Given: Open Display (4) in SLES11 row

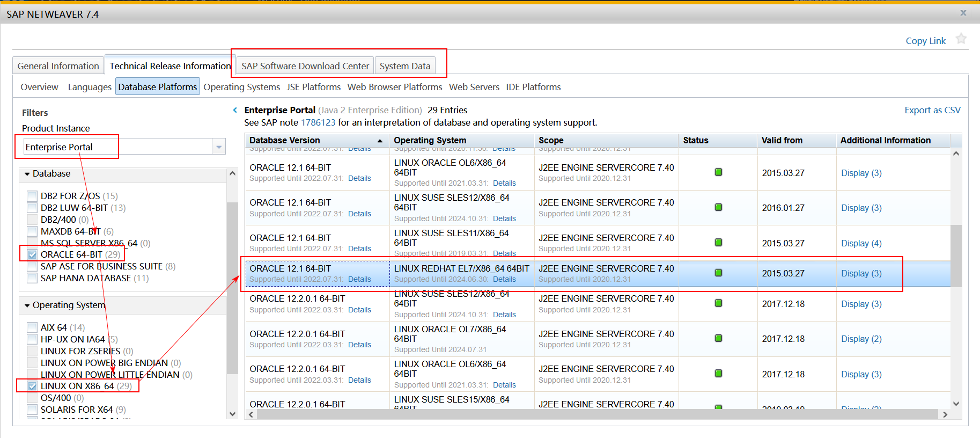Looking at the screenshot, I should [x=861, y=243].
